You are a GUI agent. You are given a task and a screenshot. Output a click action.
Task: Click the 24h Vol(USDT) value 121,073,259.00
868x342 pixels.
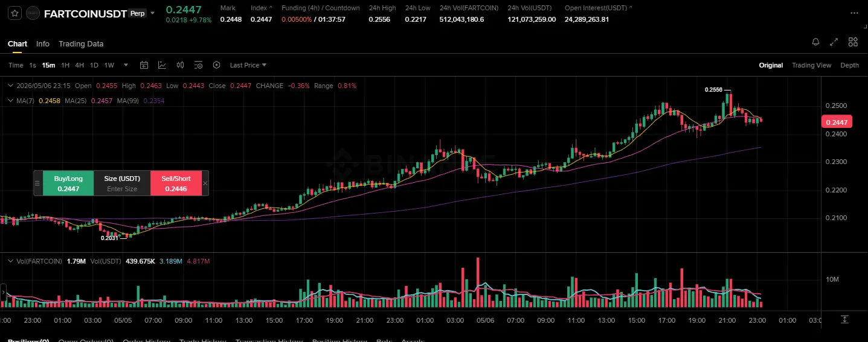pyautogui.click(x=532, y=19)
